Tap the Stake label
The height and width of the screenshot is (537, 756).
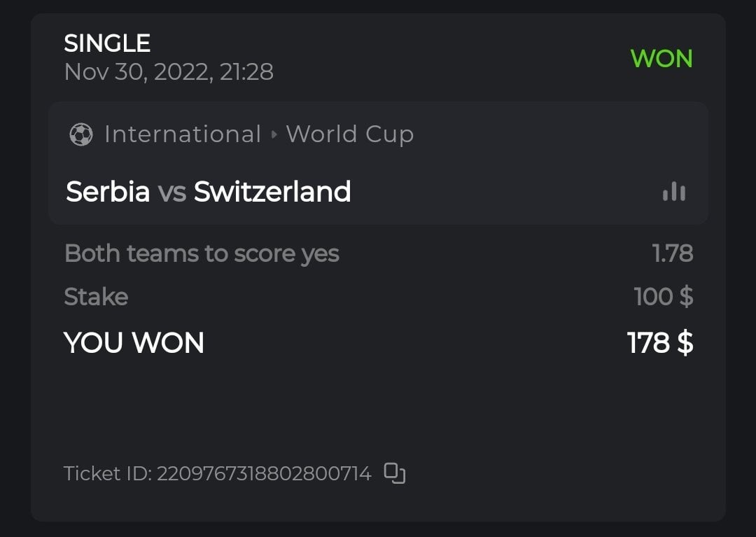click(x=96, y=297)
